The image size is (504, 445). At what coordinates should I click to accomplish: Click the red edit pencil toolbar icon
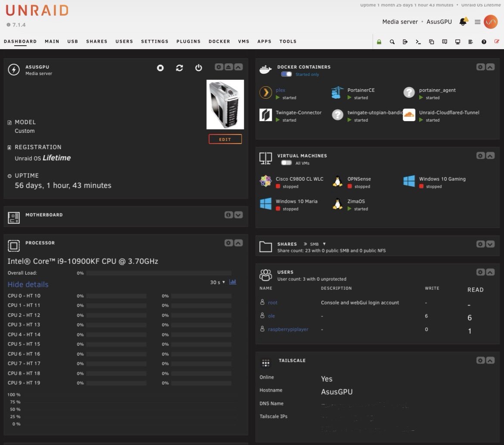[x=497, y=41]
